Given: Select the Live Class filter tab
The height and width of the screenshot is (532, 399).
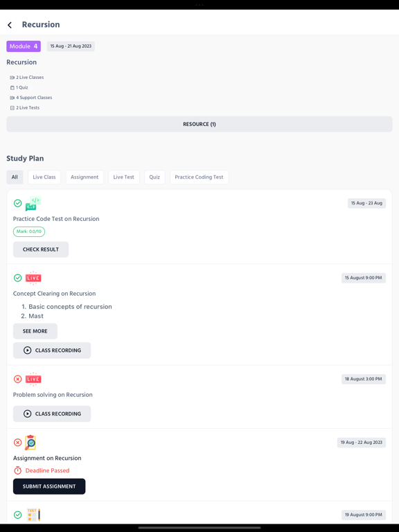Looking at the screenshot, I should pyautogui.click(x=44, y=177).
